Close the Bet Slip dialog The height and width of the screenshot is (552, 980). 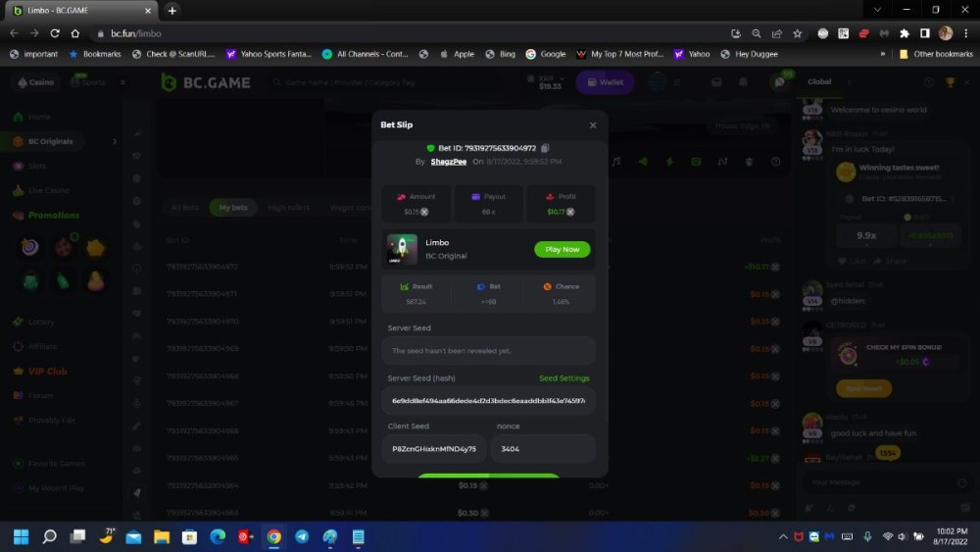click(x=592, y=125)
